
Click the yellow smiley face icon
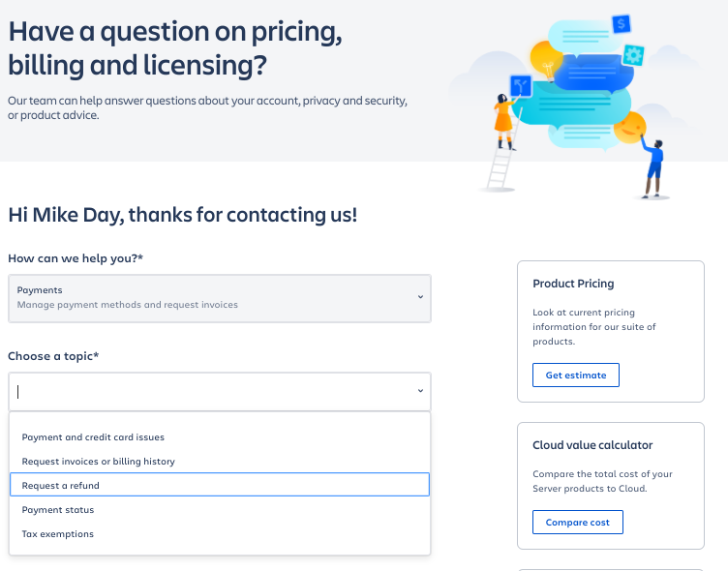click(x=629, y=127)
